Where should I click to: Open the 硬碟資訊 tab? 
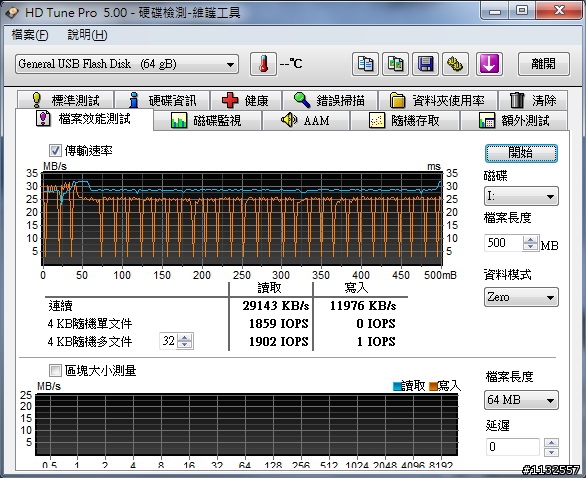[162, 100]
